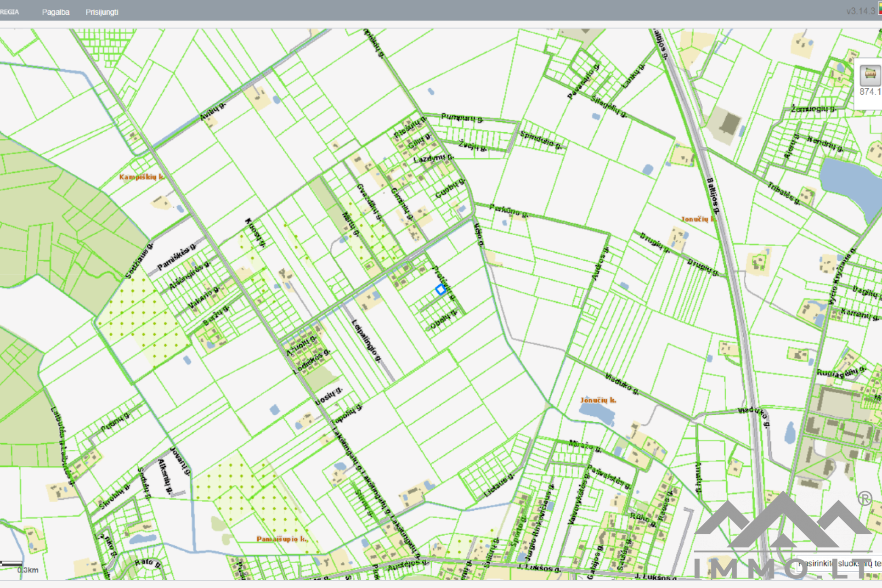Click the Žemuogių g. street label
The image size is (882, 588).
click(x=814, y=109)
